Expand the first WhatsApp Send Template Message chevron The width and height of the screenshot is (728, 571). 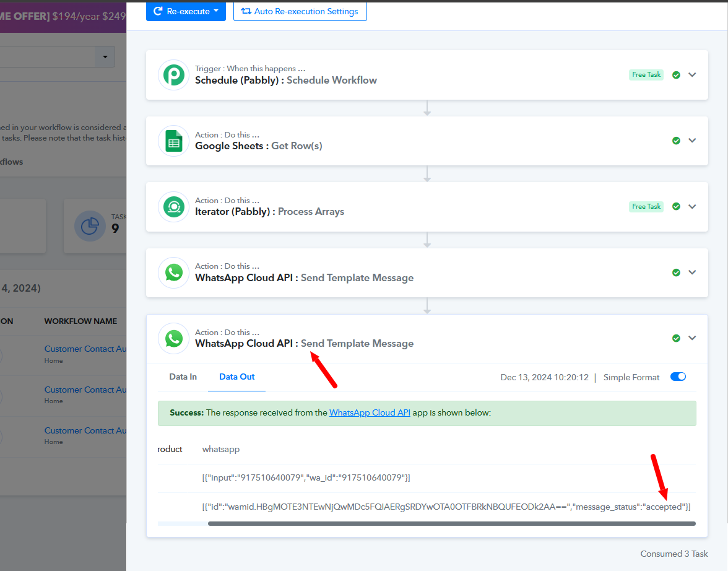[692, 272]
